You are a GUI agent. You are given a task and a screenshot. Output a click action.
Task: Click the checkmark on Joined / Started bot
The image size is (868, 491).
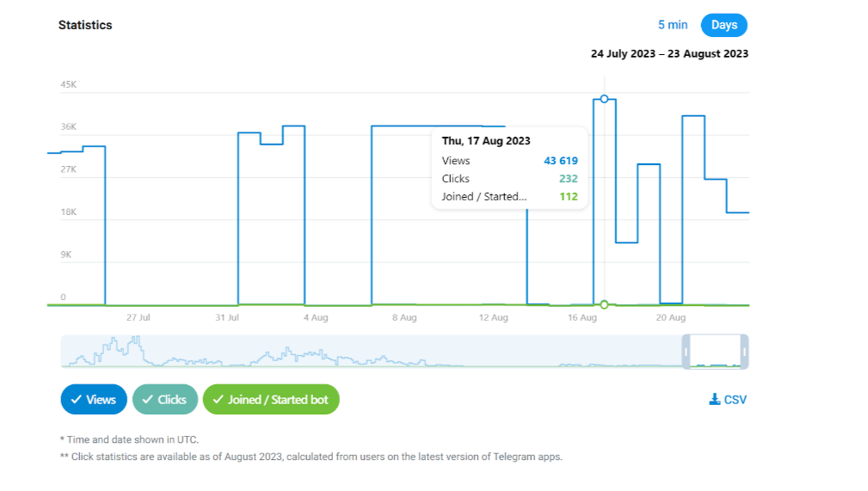[219, 400]
